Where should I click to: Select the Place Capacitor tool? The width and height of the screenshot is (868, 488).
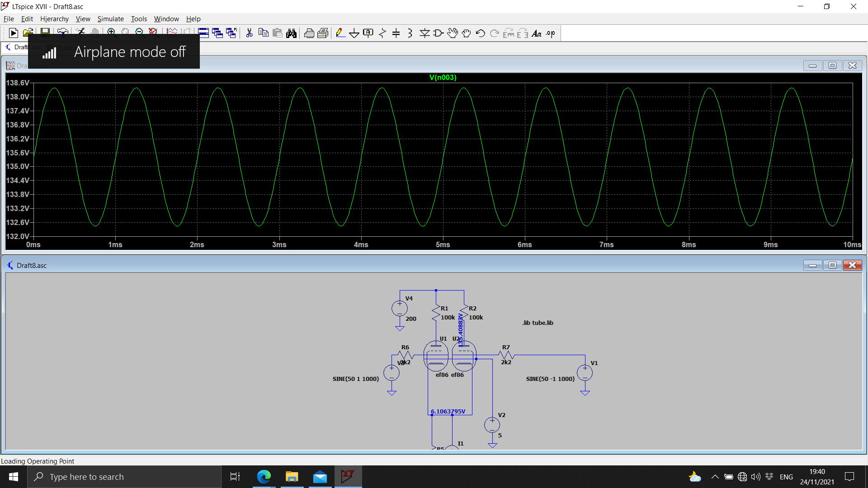point(396,33)
